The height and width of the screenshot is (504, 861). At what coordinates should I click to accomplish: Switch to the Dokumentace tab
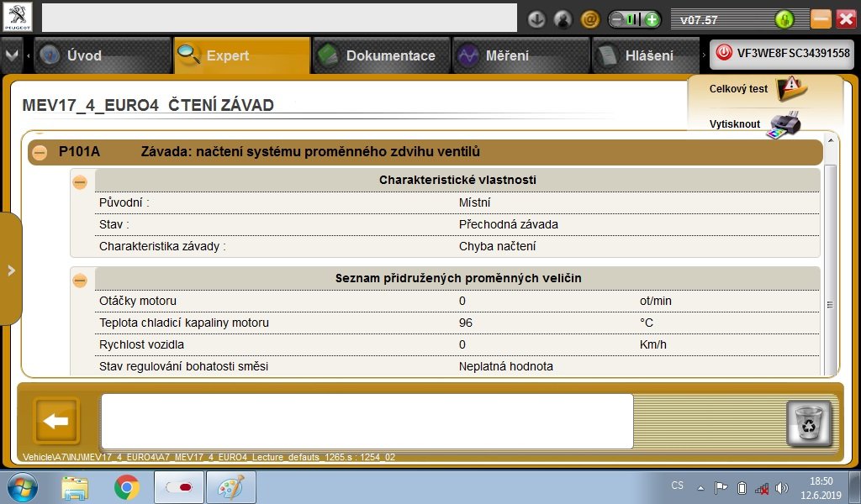click(x=381, y=55)
